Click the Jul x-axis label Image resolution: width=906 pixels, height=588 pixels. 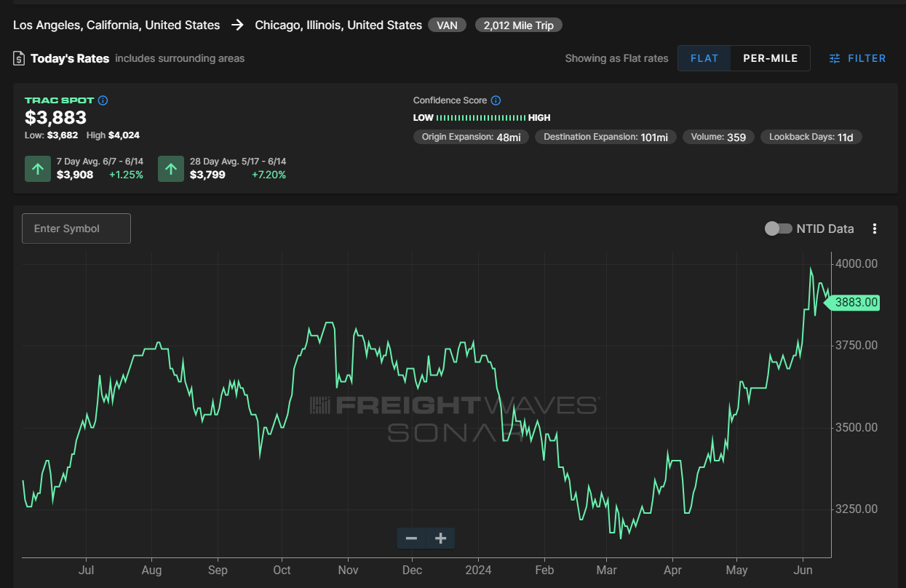click(86, 570)
